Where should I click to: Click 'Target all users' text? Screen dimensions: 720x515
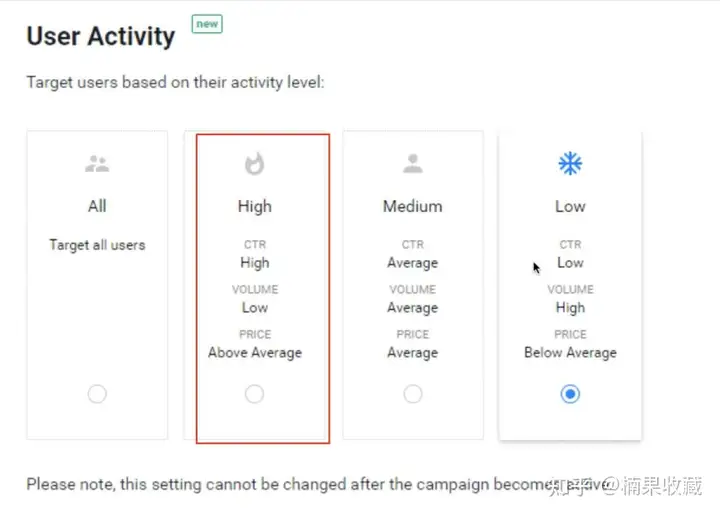click(x=97, y=245)
